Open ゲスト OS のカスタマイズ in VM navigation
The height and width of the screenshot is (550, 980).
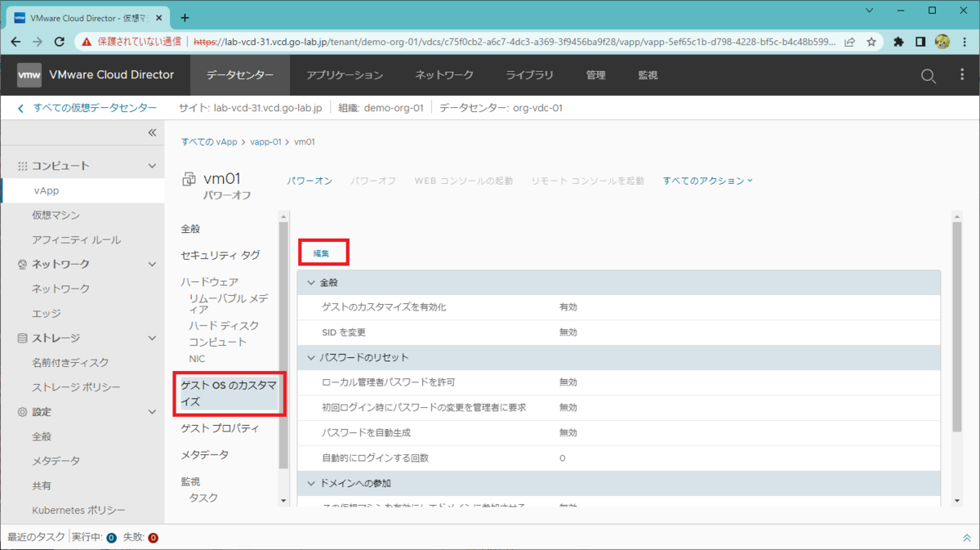pyautogui.click(x=229, y=393)
